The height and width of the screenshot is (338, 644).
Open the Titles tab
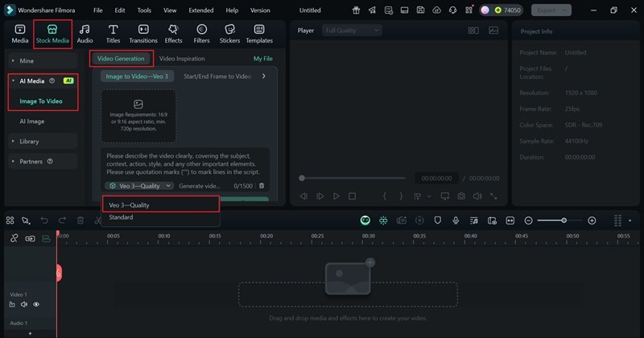pyautogui.click(x=113, y=34)
